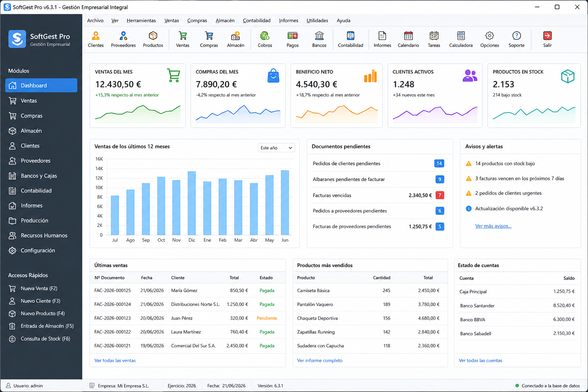Open the Contabilidad menu in menu bar

[256, 21]
